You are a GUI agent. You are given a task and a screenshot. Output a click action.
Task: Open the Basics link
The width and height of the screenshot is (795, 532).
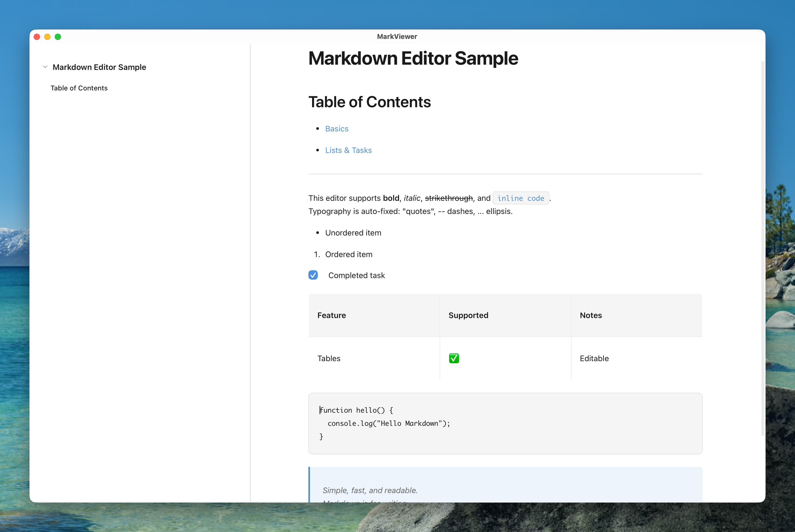pos(336,129)
